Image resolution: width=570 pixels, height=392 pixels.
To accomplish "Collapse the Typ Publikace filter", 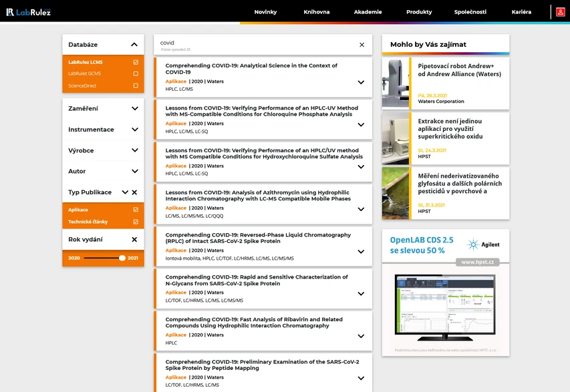I will click(125, 192).
